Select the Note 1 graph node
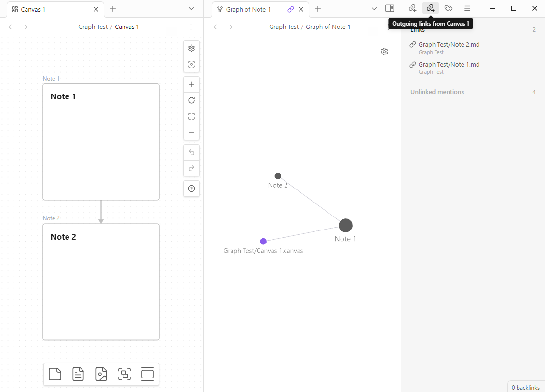 click(x=345, y=226)
